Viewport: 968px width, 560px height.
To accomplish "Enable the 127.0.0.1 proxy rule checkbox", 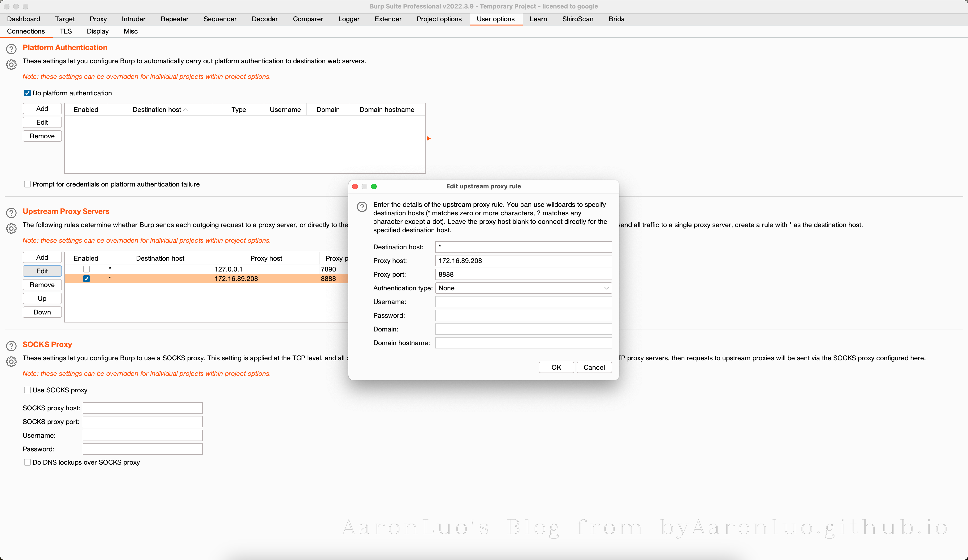I will tap(86, 269).
